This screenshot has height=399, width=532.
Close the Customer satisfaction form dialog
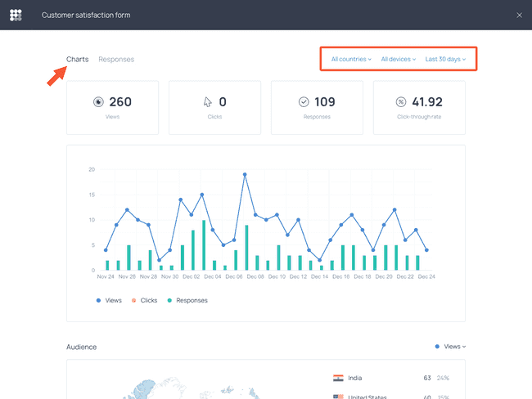(x=519, y=15)
